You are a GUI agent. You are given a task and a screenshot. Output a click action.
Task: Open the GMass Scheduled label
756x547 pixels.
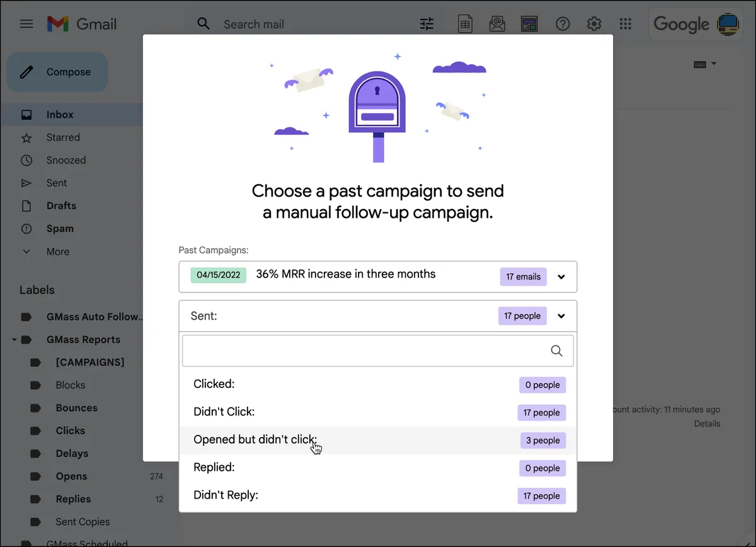pyautogui.click(x=87, y=543)
